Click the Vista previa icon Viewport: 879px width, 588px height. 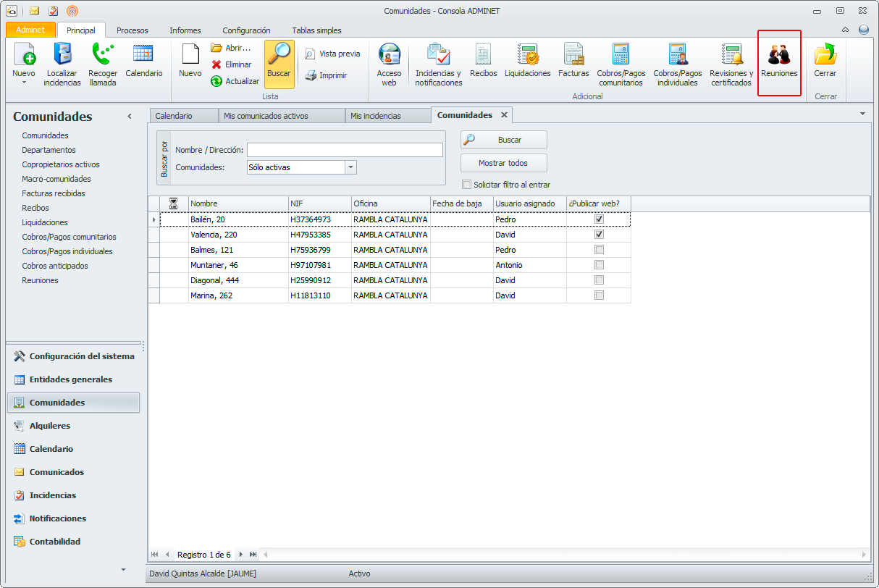[x=310, y=54]
